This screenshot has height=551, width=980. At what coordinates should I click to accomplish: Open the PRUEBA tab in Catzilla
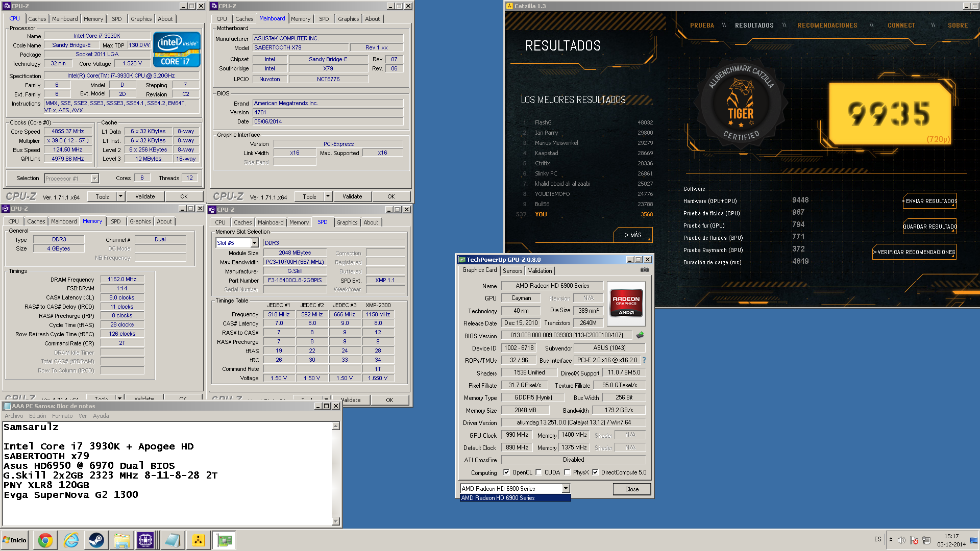[702, 26]
